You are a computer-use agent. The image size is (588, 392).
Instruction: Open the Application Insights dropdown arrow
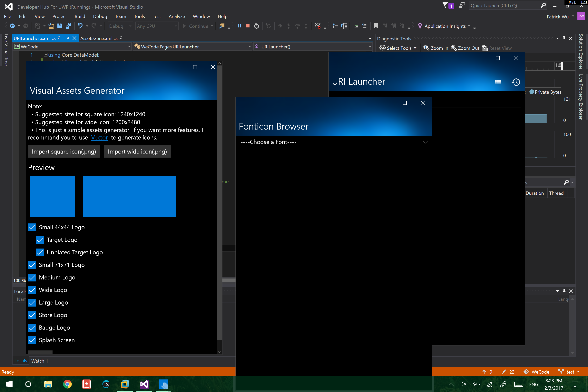point(469,26)
